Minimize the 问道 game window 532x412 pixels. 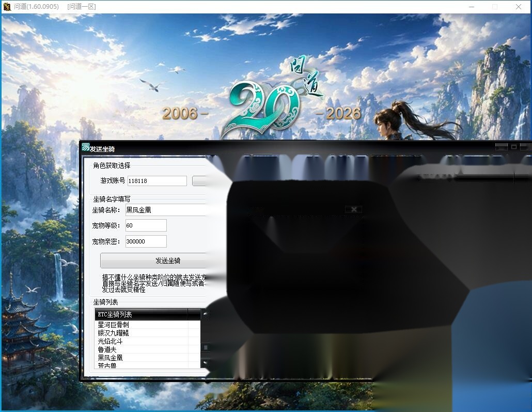coord(471,7)
